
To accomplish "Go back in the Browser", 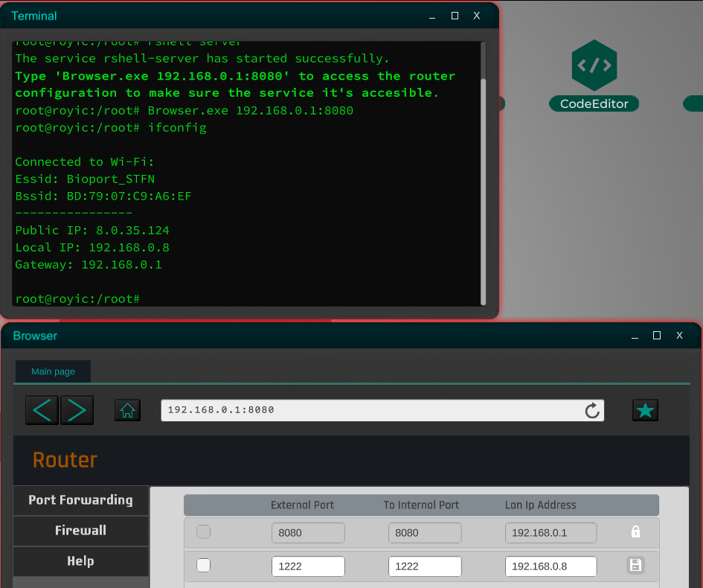I will pos(42,410).
